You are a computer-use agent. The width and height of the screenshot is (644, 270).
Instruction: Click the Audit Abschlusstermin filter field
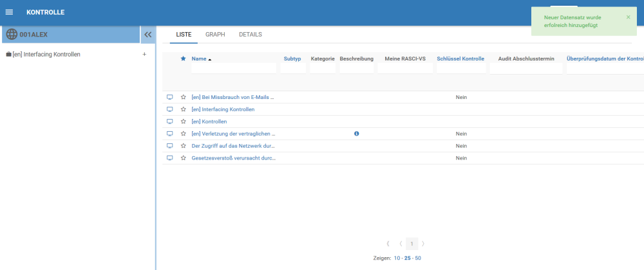click(x=526, y=68)
